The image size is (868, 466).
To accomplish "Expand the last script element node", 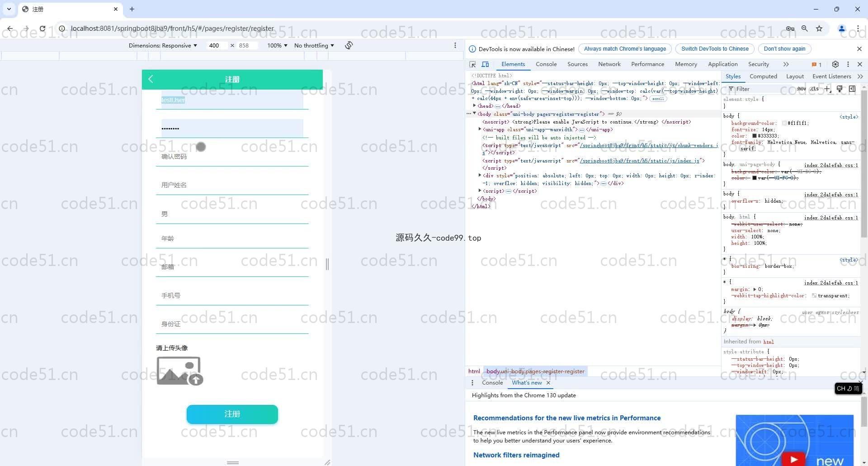I will (480, 191).
